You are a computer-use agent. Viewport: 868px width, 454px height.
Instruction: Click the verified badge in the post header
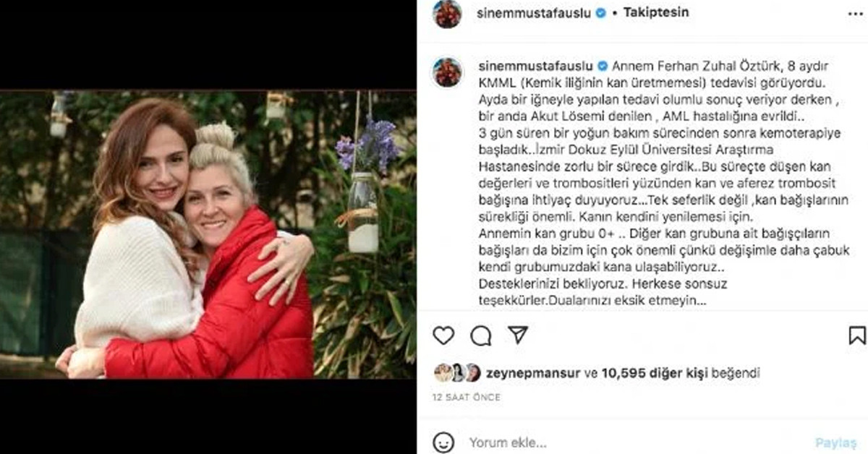click(600, 13)
